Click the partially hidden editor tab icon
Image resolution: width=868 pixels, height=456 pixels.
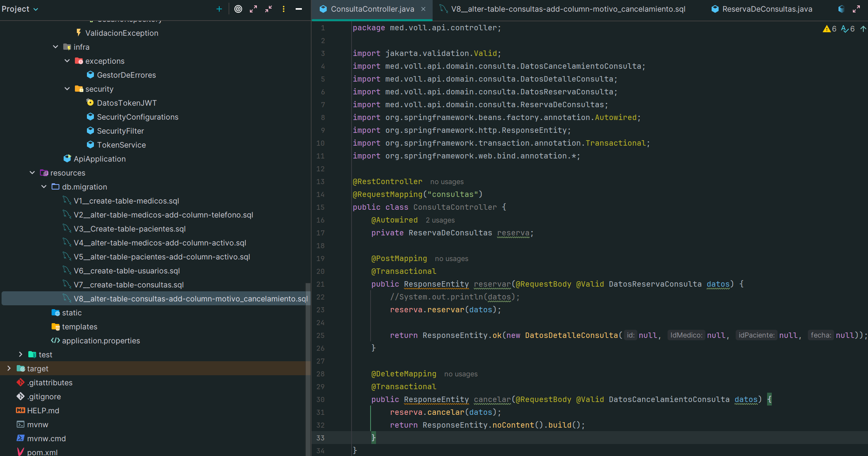tap(841, 9)
